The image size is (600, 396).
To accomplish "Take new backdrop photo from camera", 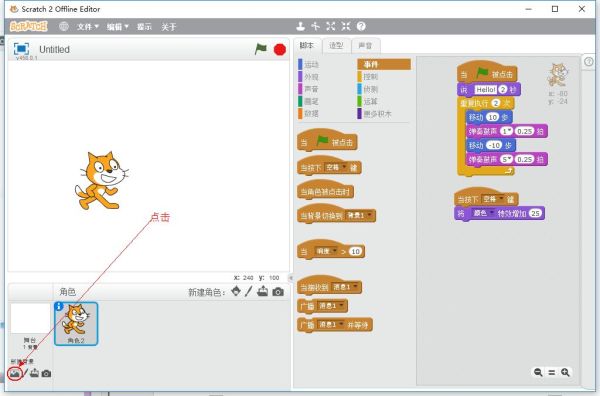I will point(46,373).
